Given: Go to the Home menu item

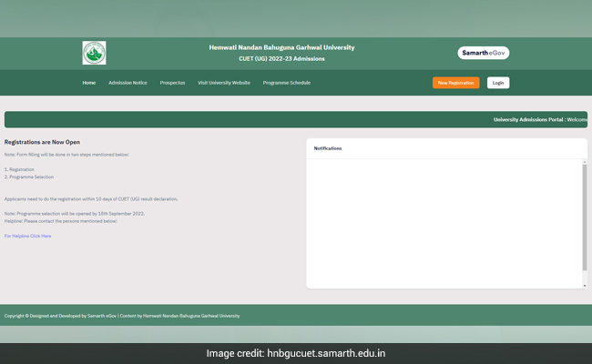Looking at the screenshot, I should pos(88,83).
